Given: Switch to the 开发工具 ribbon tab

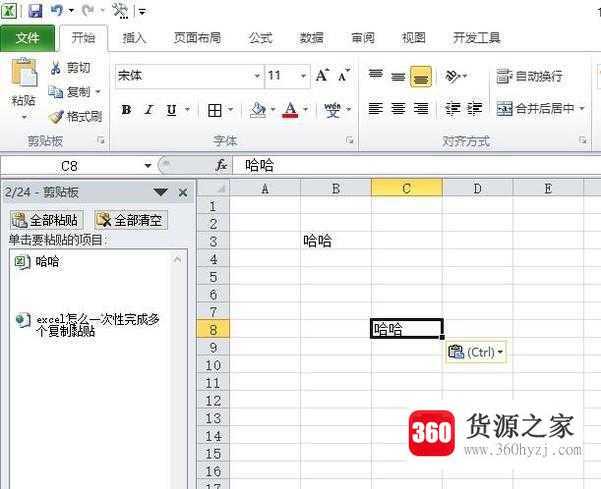Looking at the screenshot, I should point(476,38).
